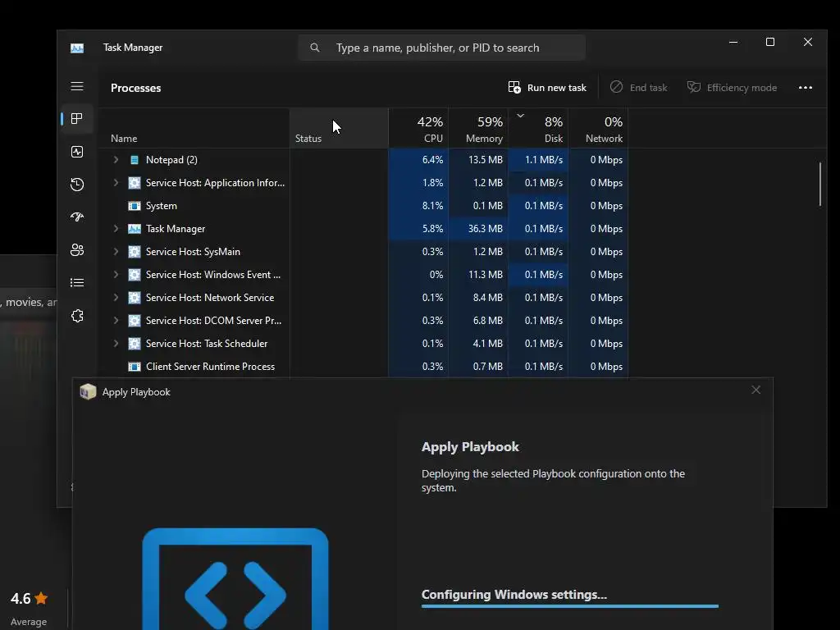
Task: Expand Service Host: SysMain row
Action: coord(116,252)
